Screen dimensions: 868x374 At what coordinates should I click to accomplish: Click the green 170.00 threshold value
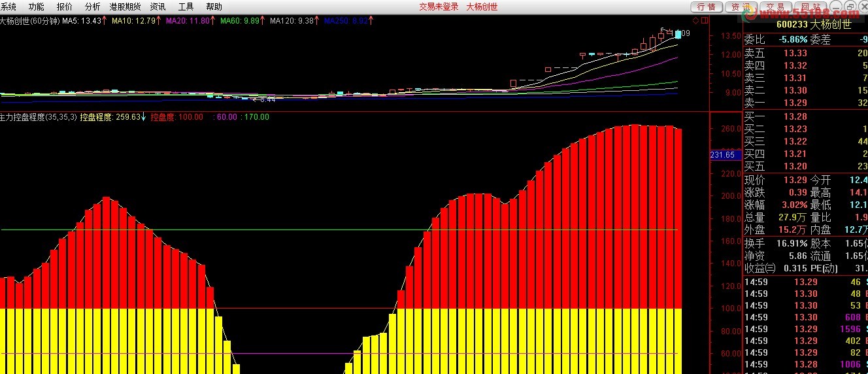coord(255,117)
